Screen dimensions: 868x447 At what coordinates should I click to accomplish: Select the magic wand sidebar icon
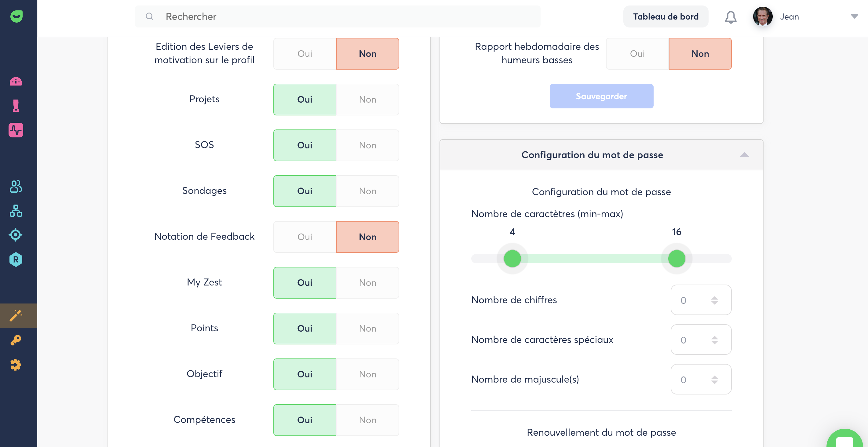tap(16, 316)
